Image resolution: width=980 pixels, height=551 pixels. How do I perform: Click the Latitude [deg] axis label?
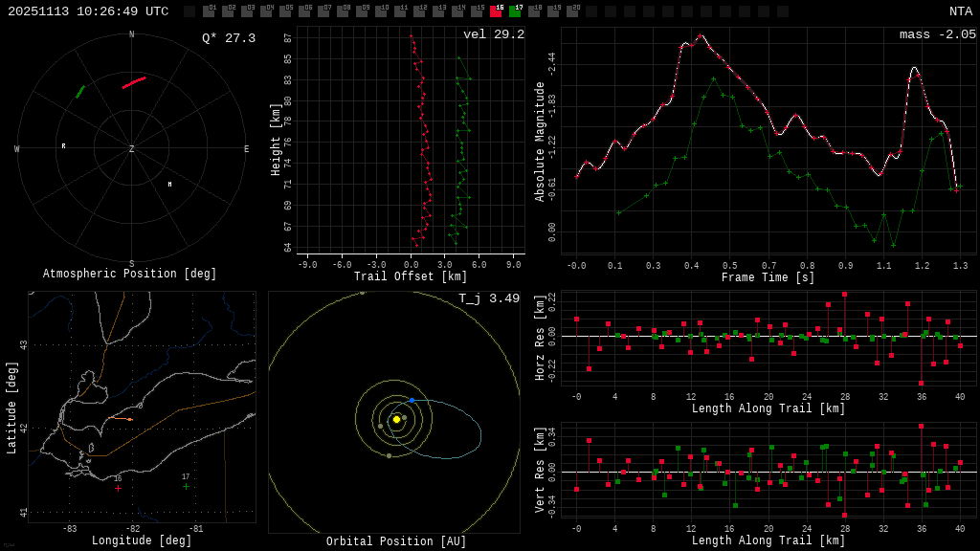(x=11, y=408)
